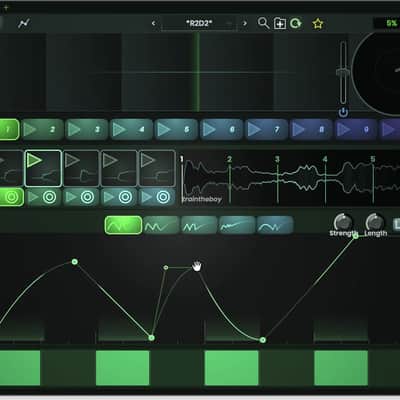Toggle the rightmost lit green step block
The height and width of the screenshot is (400, 400).
click(x=341, y=368)
